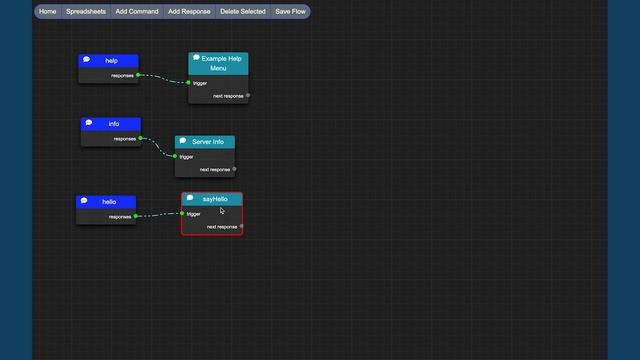Screen dimensions: 640x360
Task: Open the Home page
Action: tap(48, 11)
